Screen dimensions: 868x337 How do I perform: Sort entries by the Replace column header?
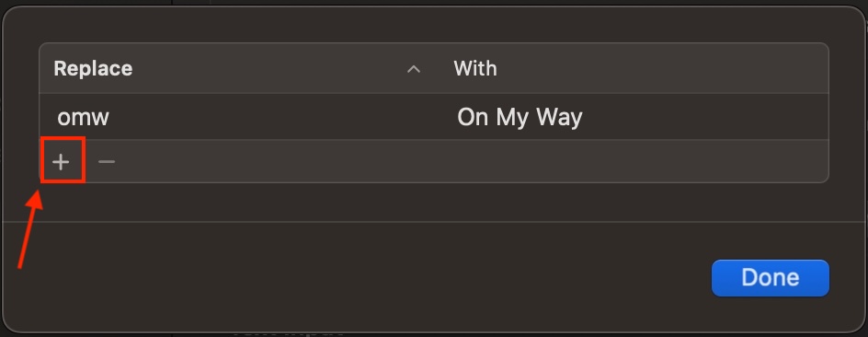click(240, 68)
